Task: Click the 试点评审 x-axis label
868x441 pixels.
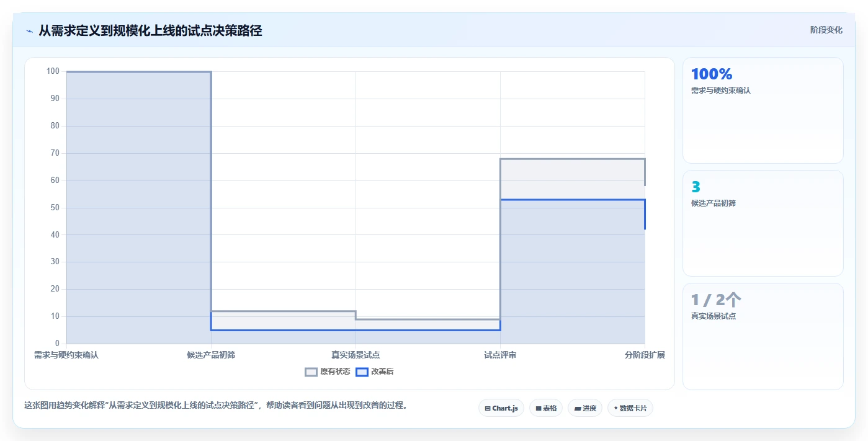Action: [500, 355]
